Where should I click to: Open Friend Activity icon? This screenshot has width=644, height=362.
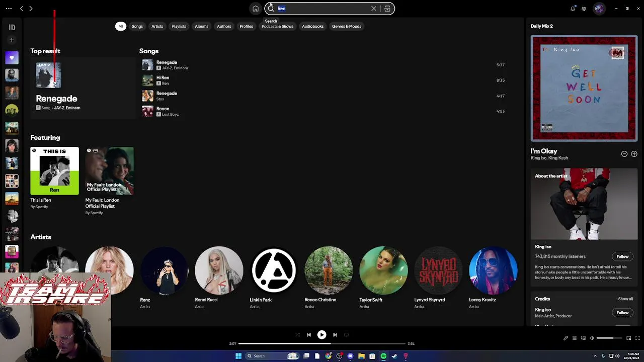click(x=584, y=9)
